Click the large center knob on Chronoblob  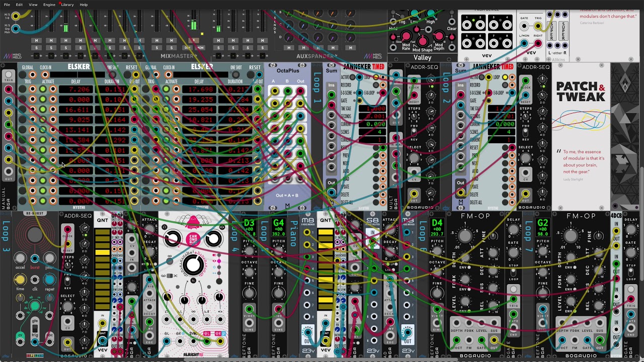point(193,265)
